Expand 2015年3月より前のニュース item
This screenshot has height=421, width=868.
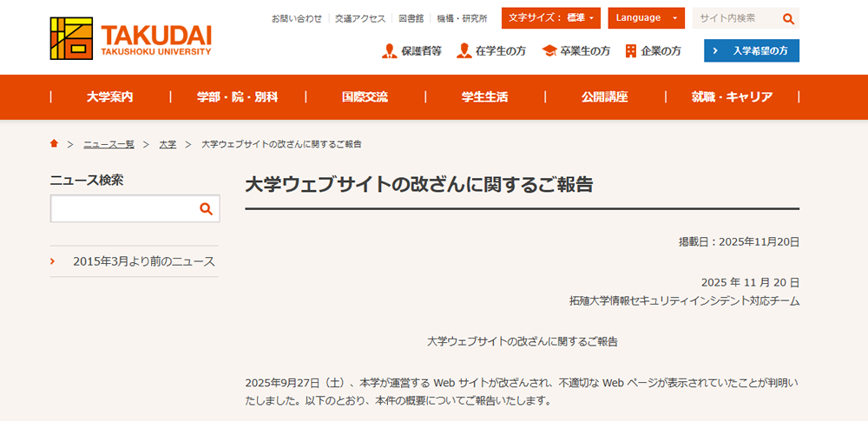[135, 261]
